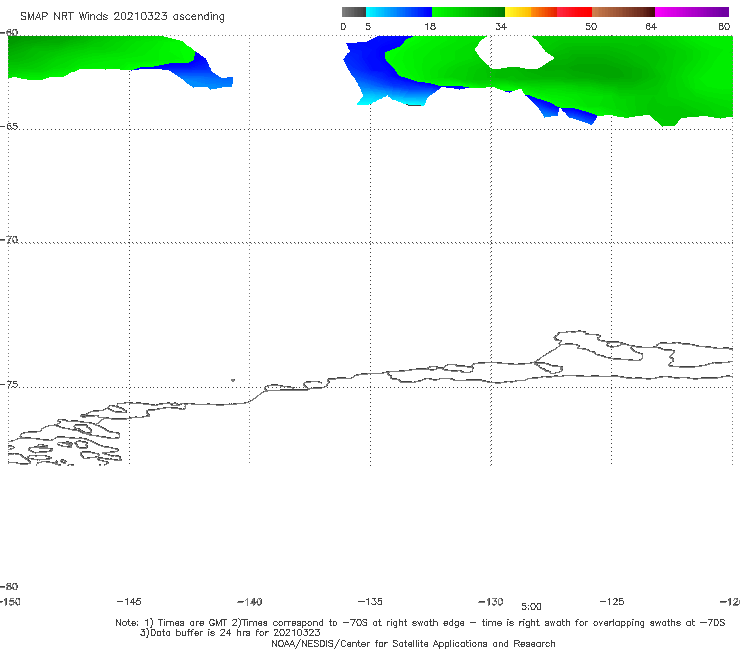This screenshot has height=650, width=740.
Task: Click the cyan-to-blue segment of the color bar
Action: click(399, 12)
